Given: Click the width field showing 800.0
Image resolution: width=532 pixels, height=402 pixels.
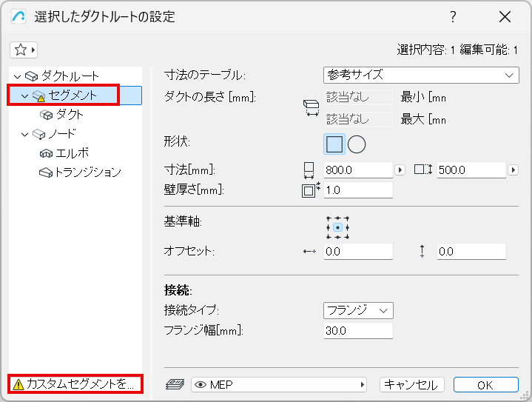Looking at the screenshot, I should pos(358,170).
